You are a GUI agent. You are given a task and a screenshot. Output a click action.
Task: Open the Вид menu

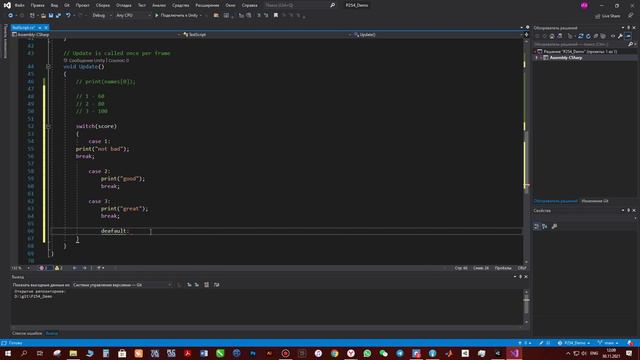pyautogui.click(x=54, y=5)
